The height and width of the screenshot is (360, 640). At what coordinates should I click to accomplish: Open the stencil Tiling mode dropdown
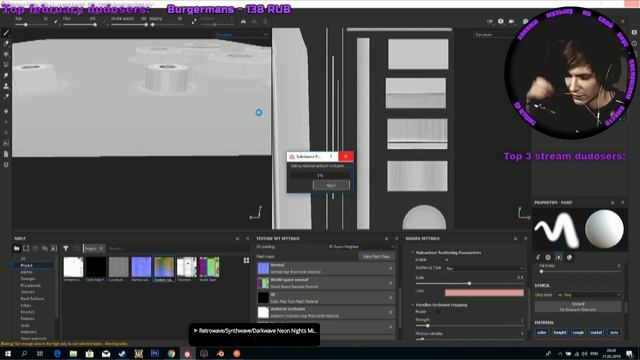click(589, 295)
